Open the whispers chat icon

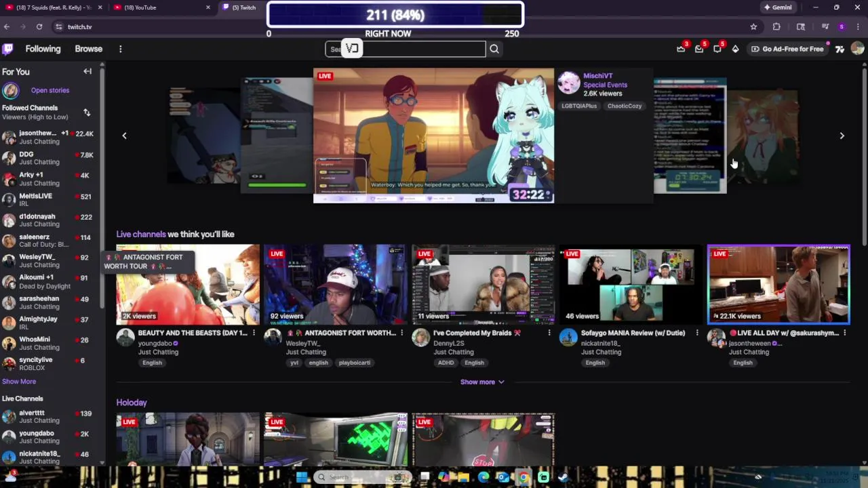pyautogui.click(x=717, y=49)
